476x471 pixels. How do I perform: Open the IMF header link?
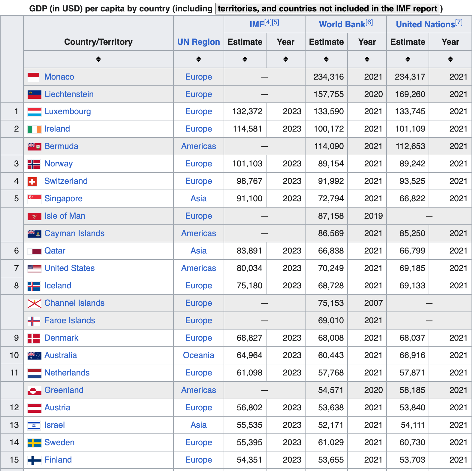click(x=257, y=25)
